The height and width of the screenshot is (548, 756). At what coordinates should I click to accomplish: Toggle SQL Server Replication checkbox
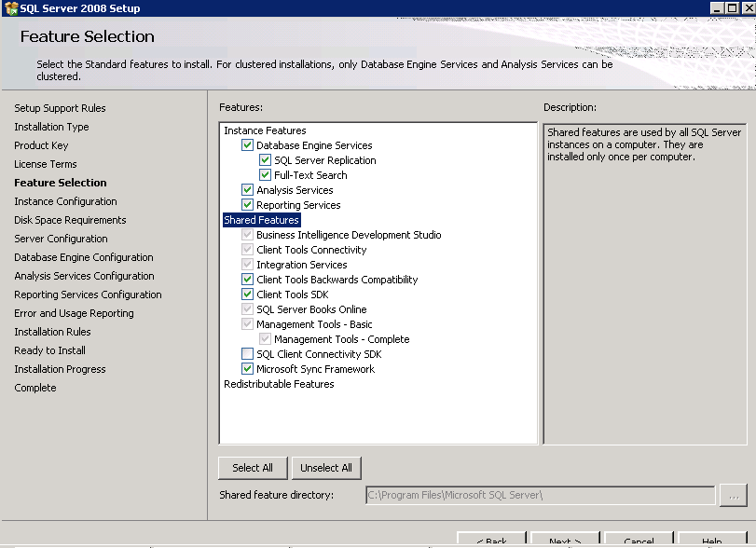265,160
